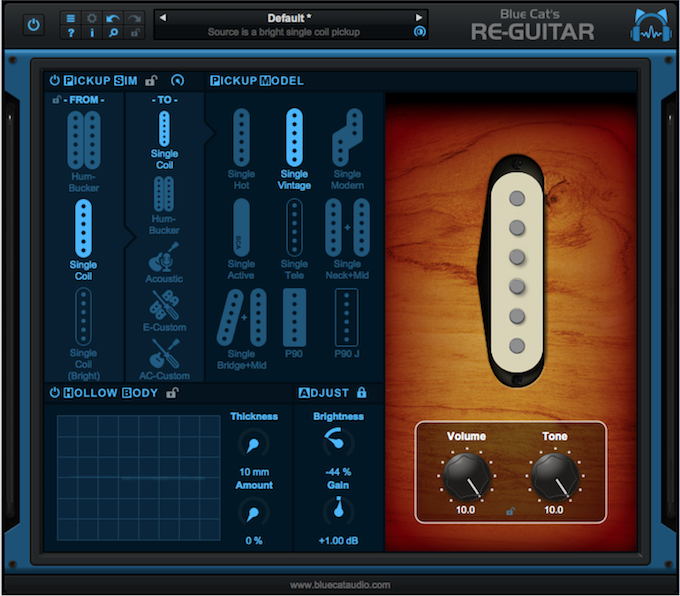Choose the Single Active pickup model
Viewport: 680px width, 596px height.
click(x=242, y=239)
